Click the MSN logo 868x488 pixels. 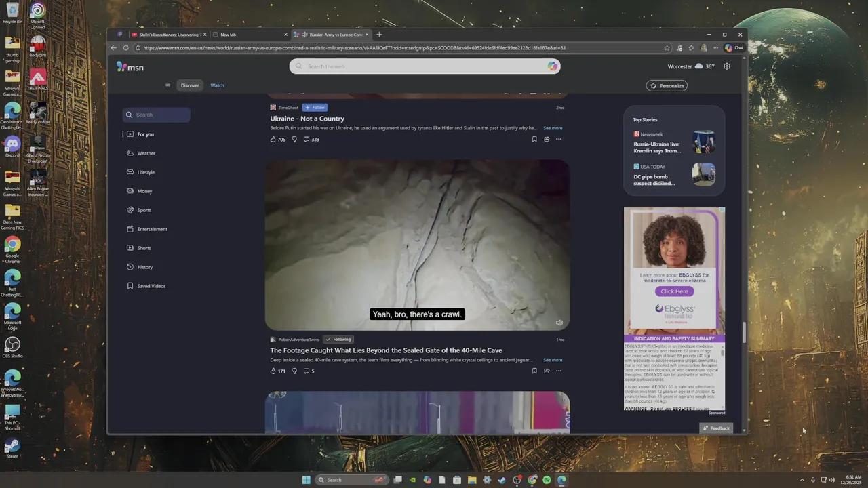(x=130, y=66)
